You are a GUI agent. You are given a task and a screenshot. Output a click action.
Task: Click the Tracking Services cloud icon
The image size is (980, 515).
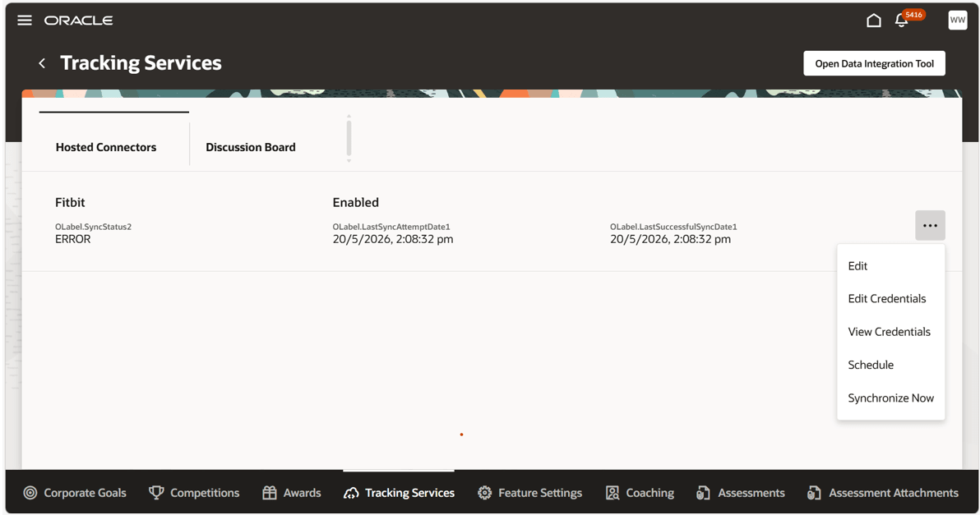[x=351, y=493]
